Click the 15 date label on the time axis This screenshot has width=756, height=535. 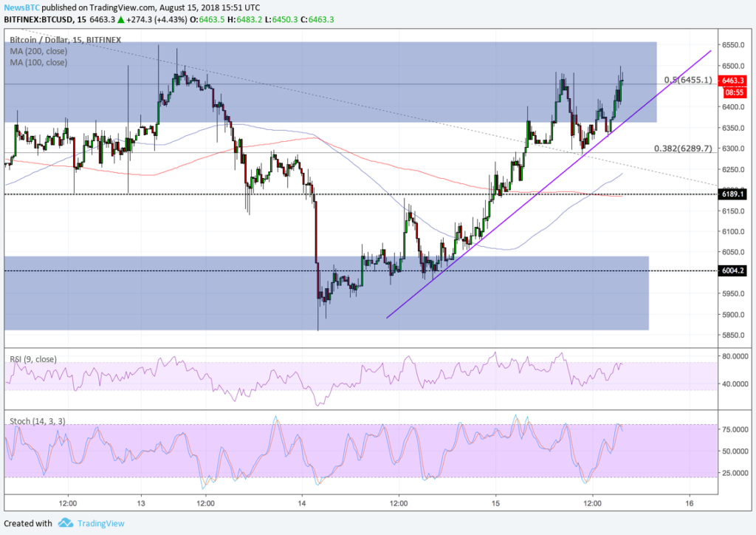(495, 503)
